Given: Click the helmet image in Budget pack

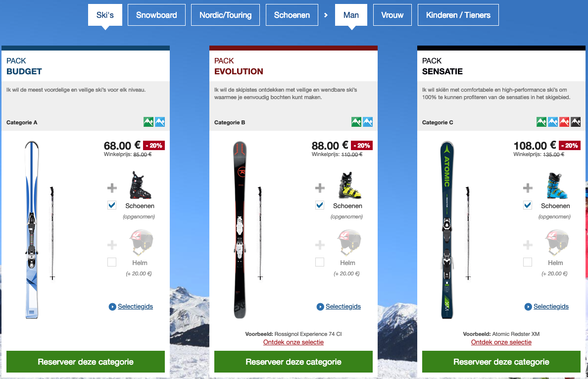Looking at the screenshot, I should point(142,243).
